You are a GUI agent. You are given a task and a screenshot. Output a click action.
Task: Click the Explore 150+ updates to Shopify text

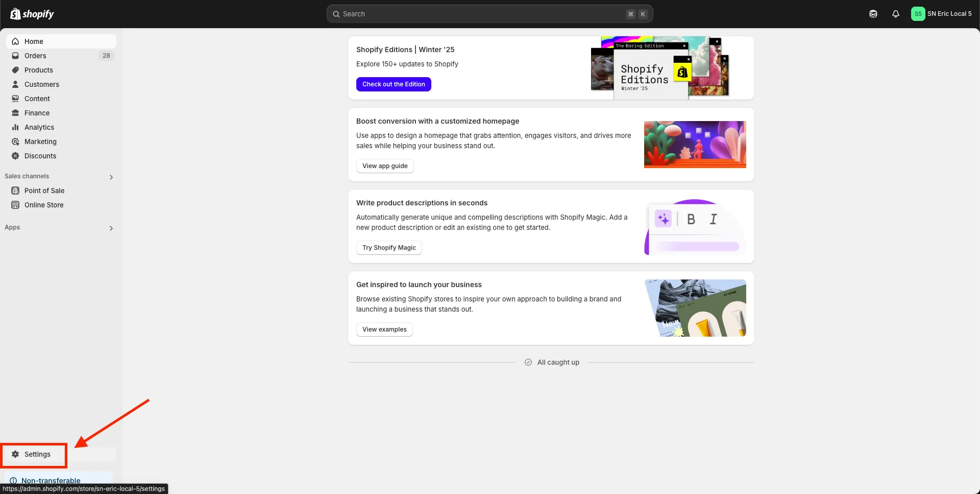click(x=407, y=64)
